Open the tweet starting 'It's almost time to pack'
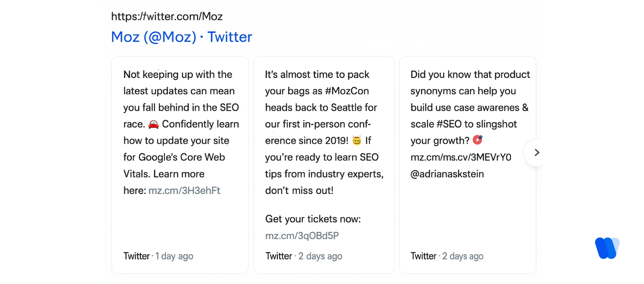Viewport: 644px width, 284px height. tap(317, 75)
